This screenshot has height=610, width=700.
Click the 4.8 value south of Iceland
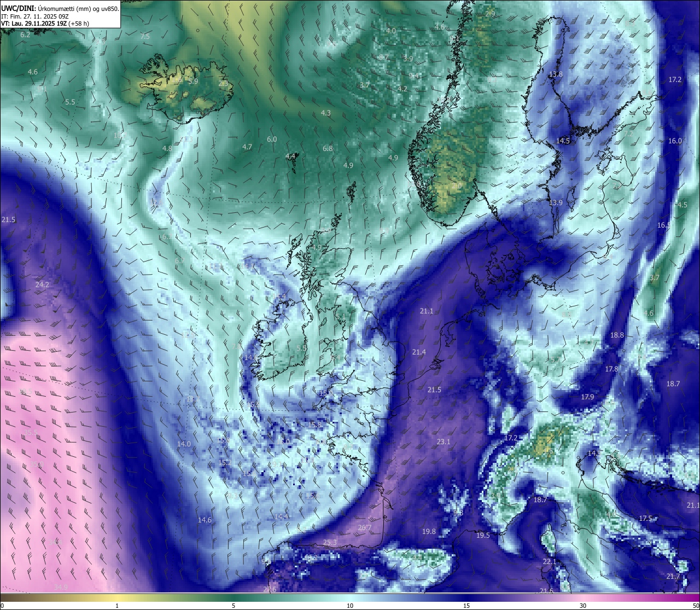click(167, 148)
